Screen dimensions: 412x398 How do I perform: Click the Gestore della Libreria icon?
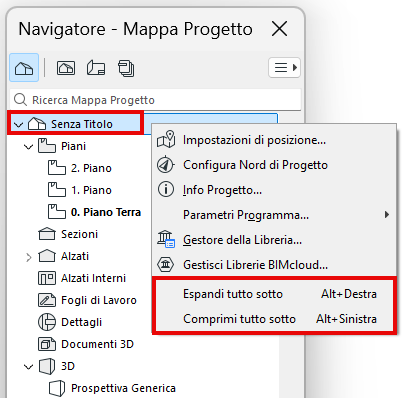pyautogui.click(x=166, y=239)
